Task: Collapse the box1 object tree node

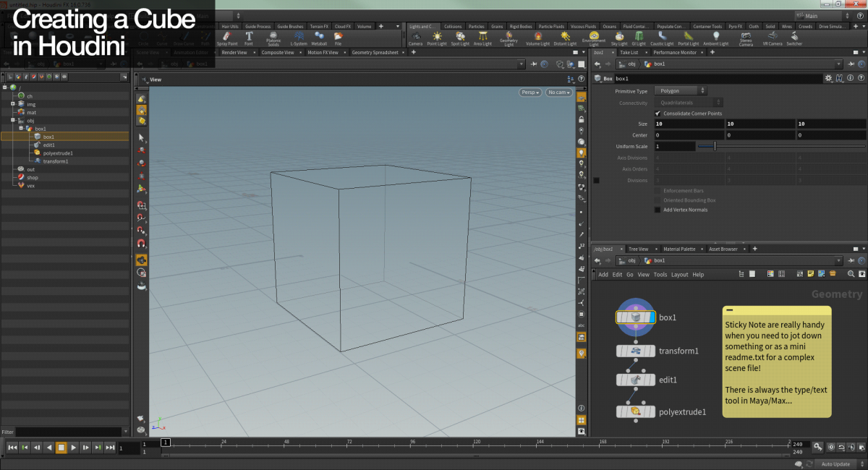Action: click(21, 129)
